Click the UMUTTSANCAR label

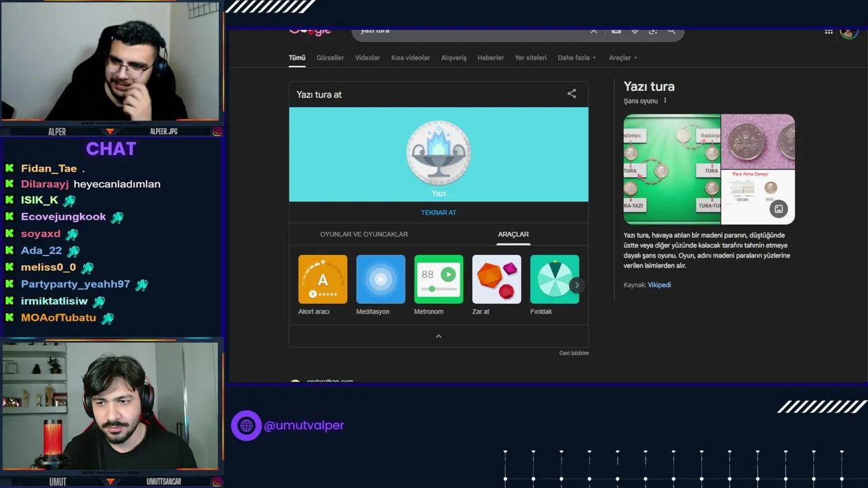tap(163, 482)
